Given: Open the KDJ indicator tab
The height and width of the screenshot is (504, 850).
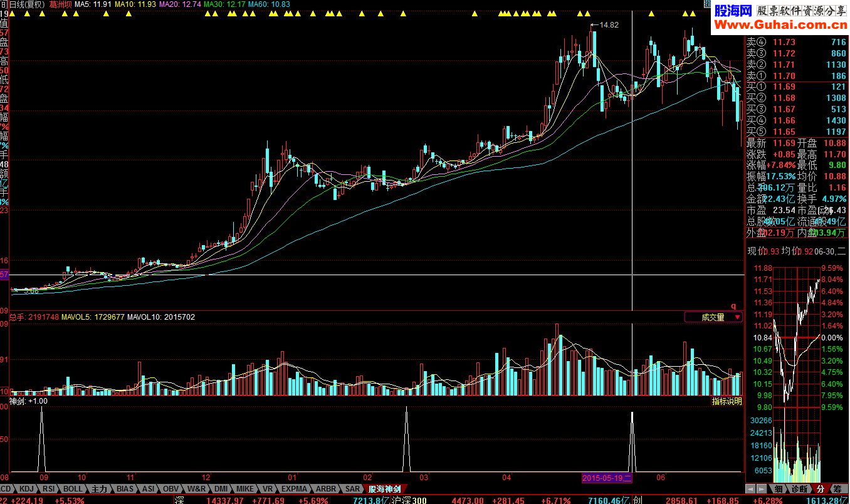Looking at the screenshot, I should [26, 488].
